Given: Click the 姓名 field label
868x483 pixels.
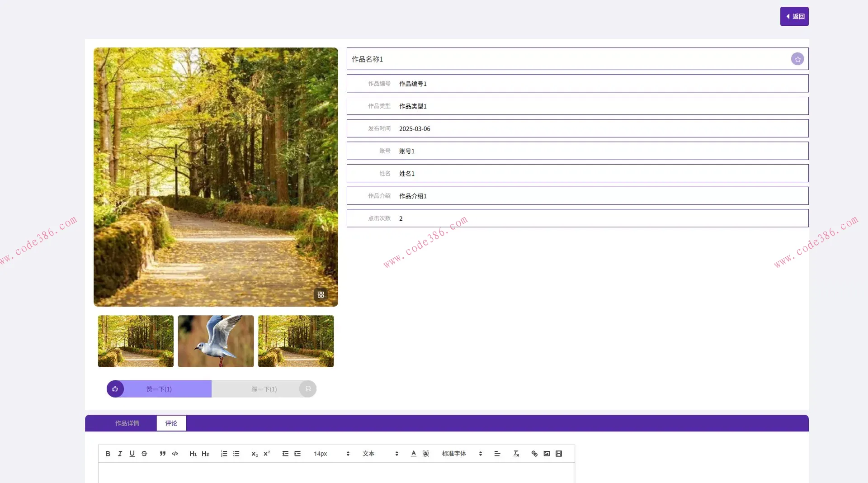Looking at the screenshot, I should [385, 173].
